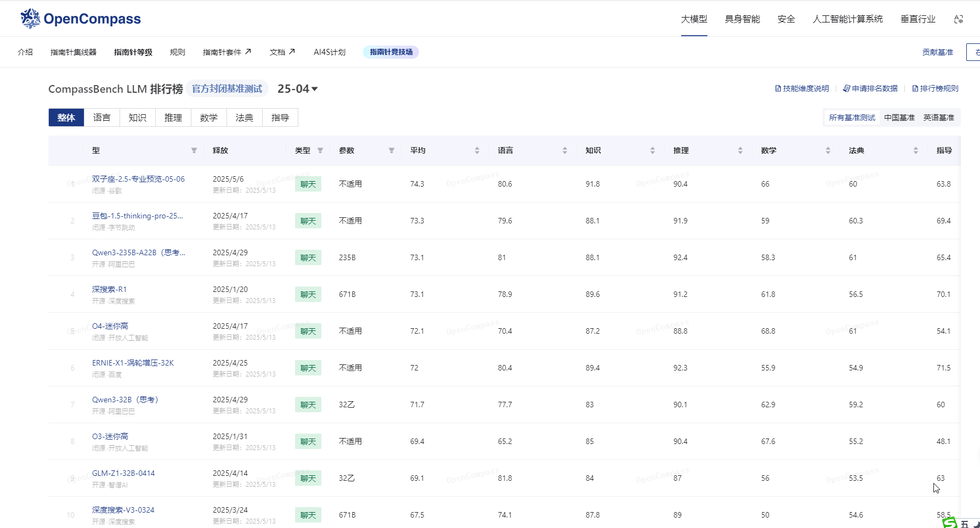Viewport: 980px width, 528px height.
Task: Click the 释放 column header
Action: coord(220,150)
